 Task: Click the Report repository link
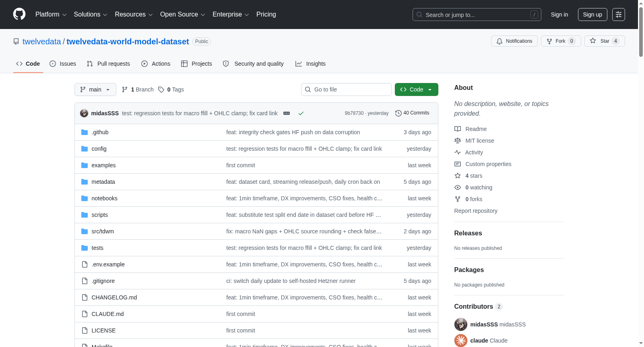[476, 211]
